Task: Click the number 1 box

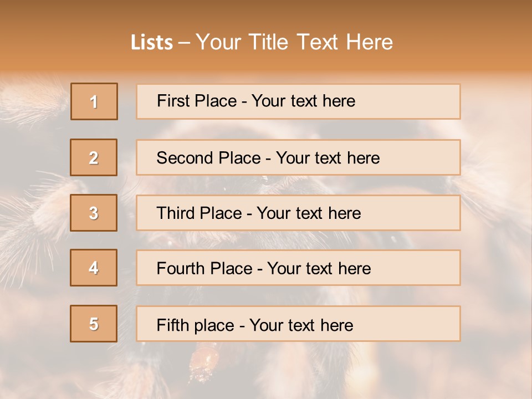Action: pos(94,101)
